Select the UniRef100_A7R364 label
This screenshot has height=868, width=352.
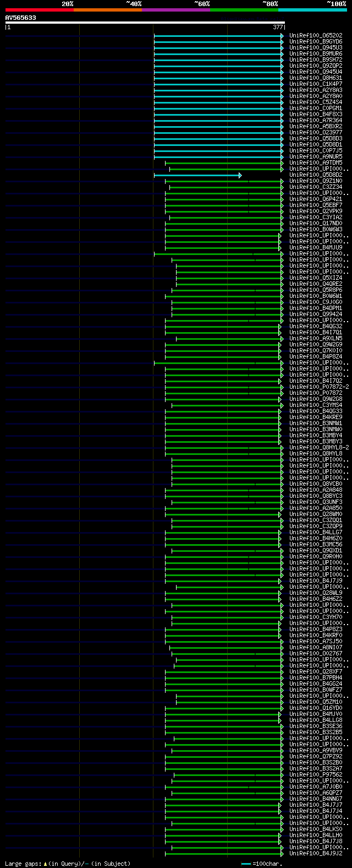(x=316, y=121)
